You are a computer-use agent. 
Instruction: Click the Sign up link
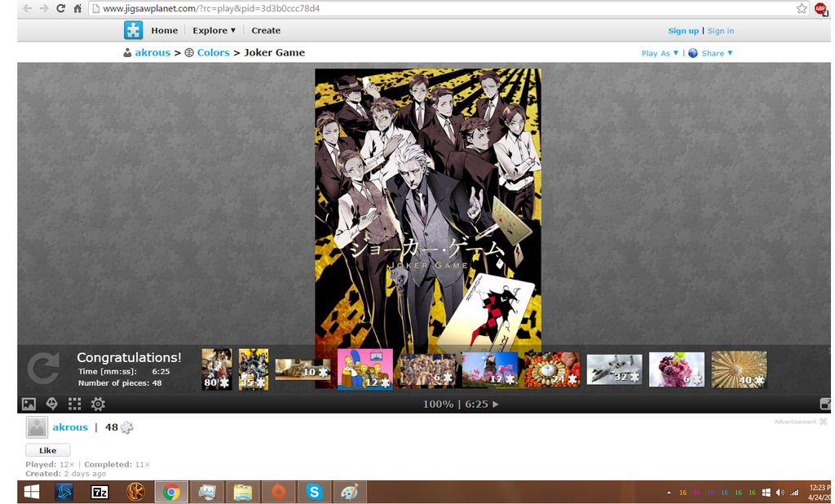pyautogui.click(x=683, y=31)
